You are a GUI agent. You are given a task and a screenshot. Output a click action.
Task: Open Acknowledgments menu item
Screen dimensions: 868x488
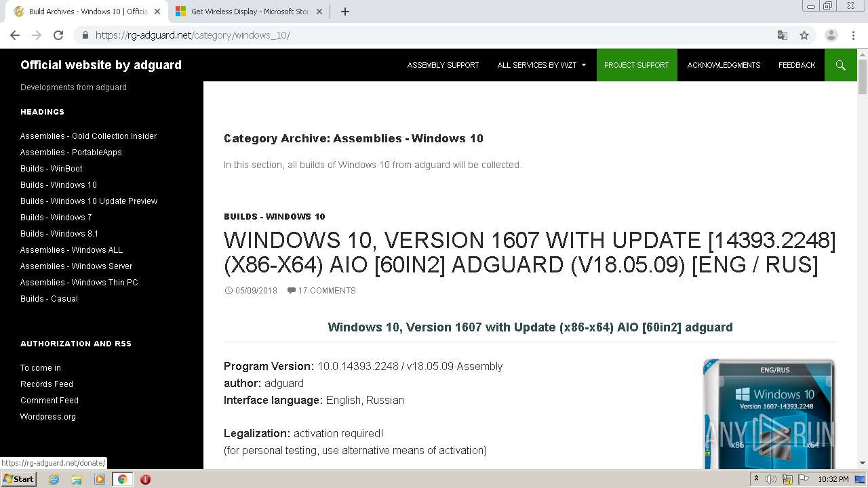[x=724, y=65]
